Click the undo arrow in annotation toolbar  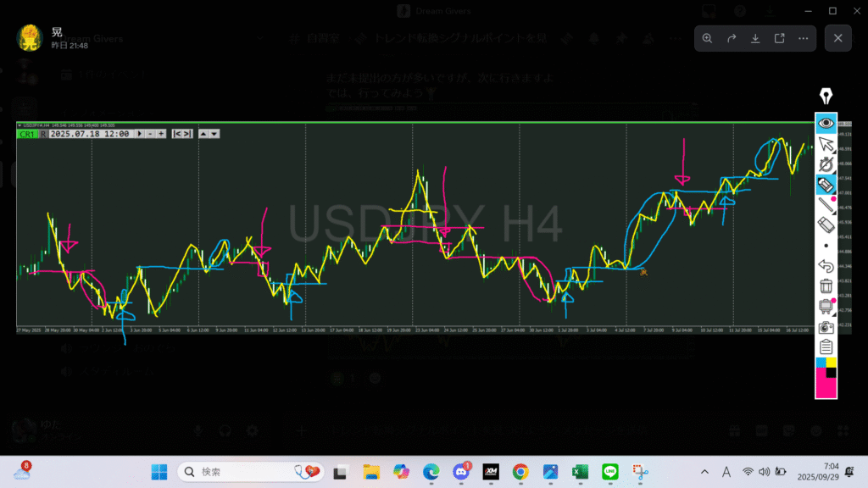click(826, 266)
